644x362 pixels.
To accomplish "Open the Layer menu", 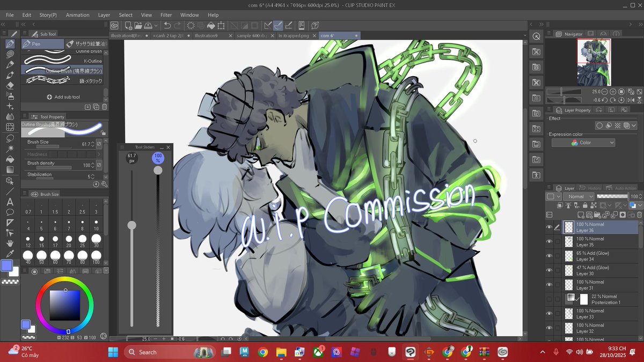I will click(104, 15).
